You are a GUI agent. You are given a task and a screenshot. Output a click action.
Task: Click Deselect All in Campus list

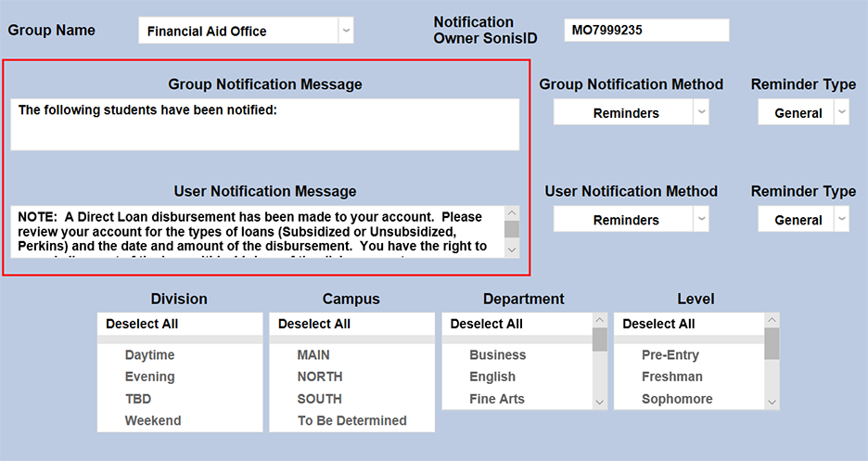(313, 324)
